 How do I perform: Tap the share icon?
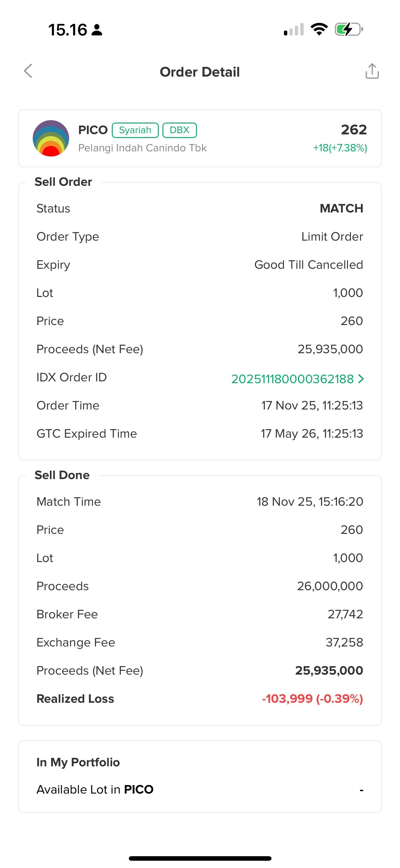point(372,71)
